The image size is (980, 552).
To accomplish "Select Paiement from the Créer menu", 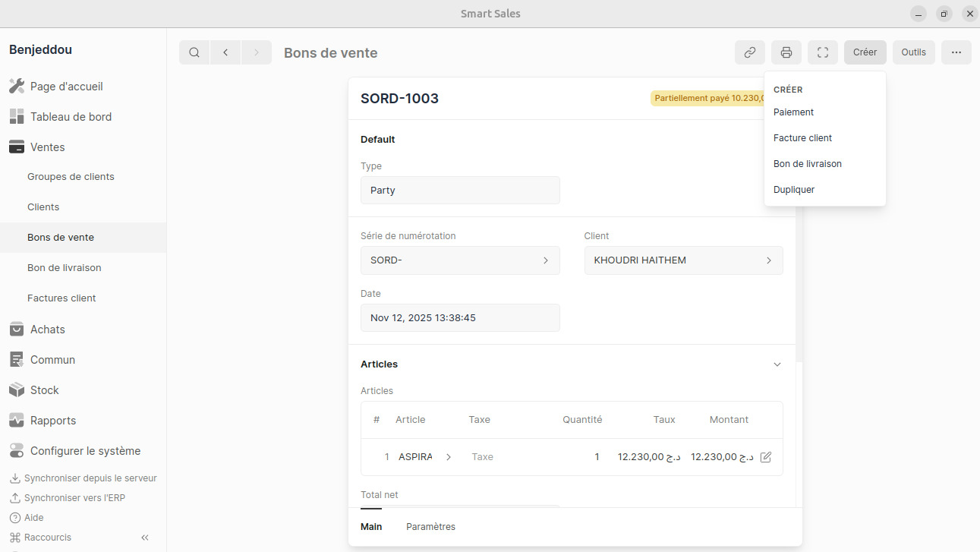I will (793, 112).
